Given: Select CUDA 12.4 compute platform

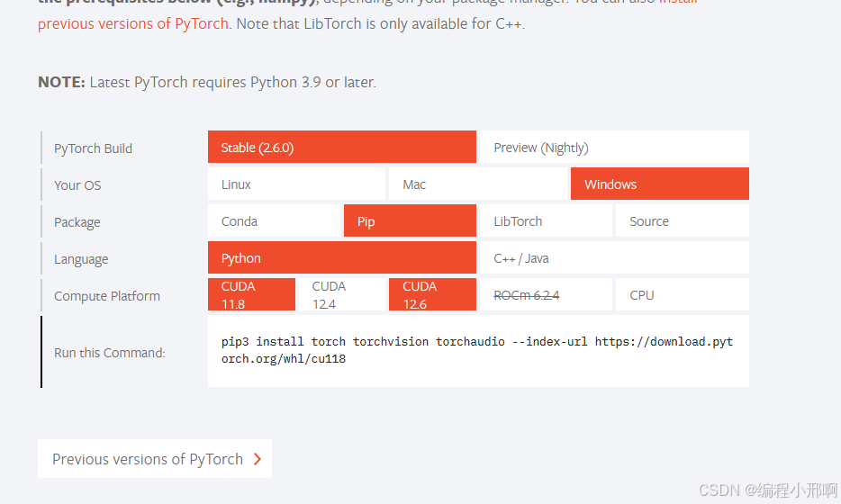Looking at the screenshot, I should tap(341, 294).
